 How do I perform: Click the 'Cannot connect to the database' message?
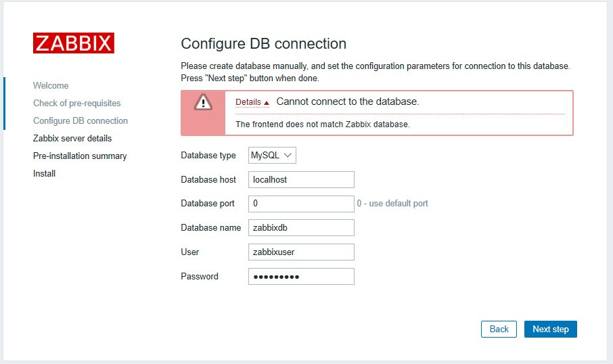348,101
